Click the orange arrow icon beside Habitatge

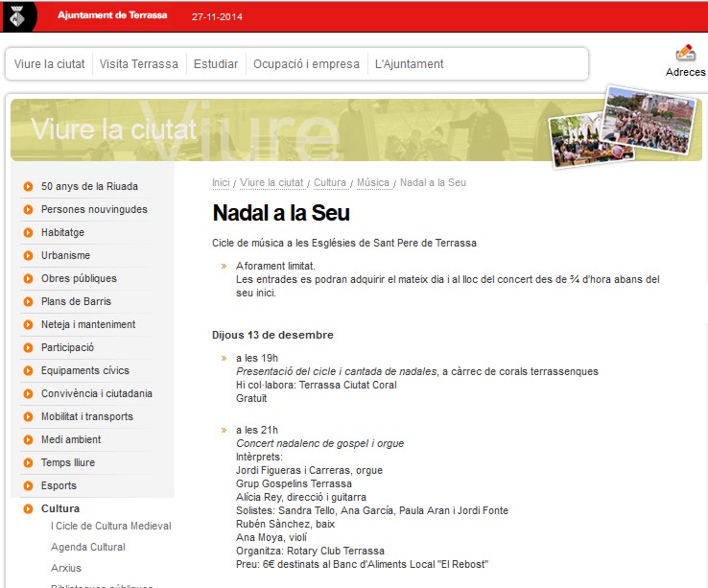(28, 233)
